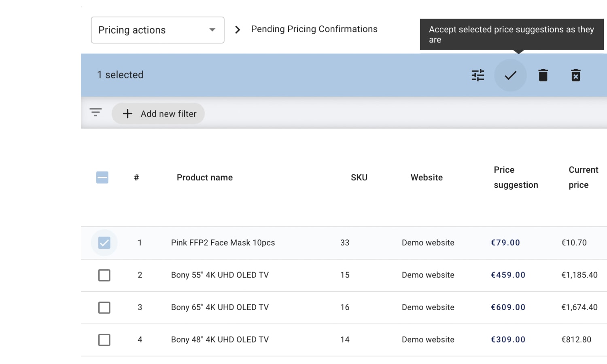607x364 pixels.
Task: Click price suggestion €79.00
Action: pyautogui.click(x=505, y=243)
